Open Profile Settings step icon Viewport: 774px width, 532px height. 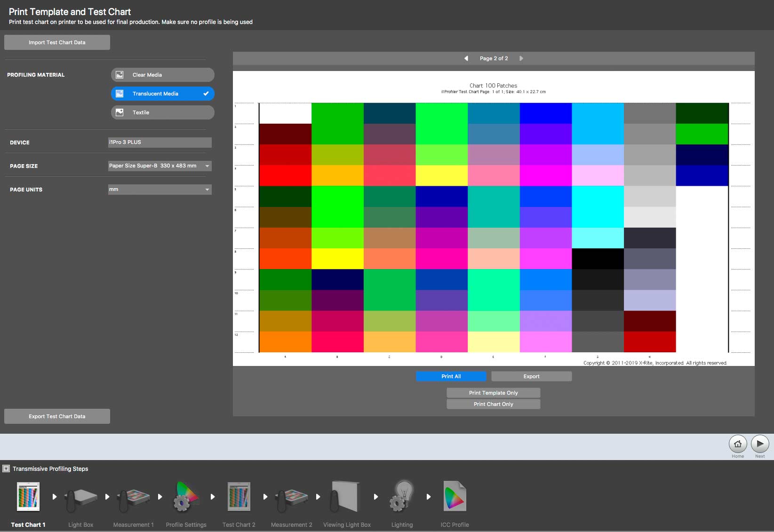pos(186,497)
